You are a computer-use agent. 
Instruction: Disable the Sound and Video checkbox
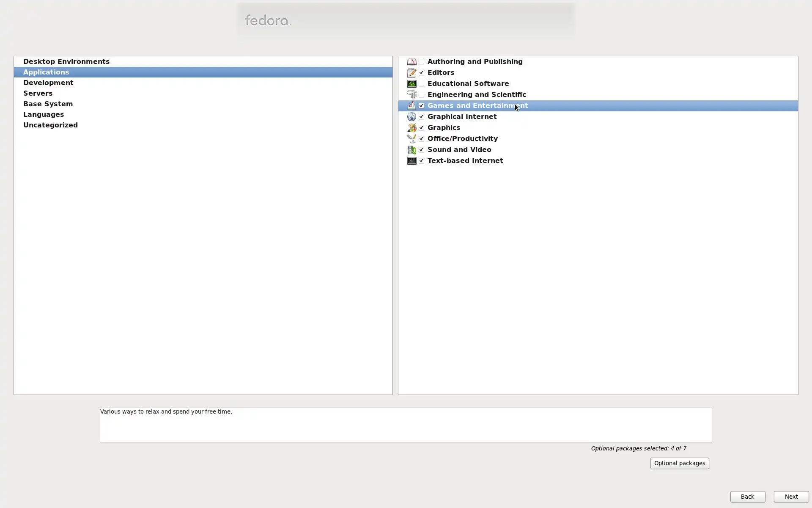tap(421, 150)
